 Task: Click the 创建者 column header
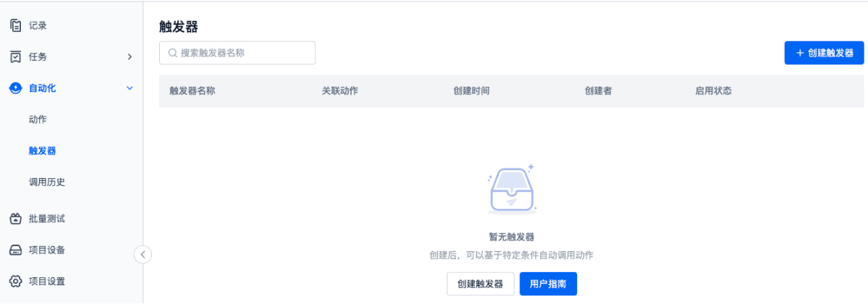pos(598,91)
